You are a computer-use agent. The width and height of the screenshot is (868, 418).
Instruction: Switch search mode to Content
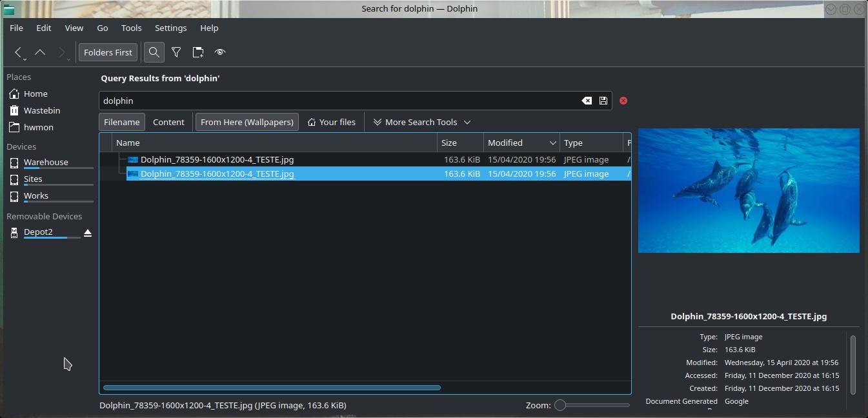click(168, 122)
